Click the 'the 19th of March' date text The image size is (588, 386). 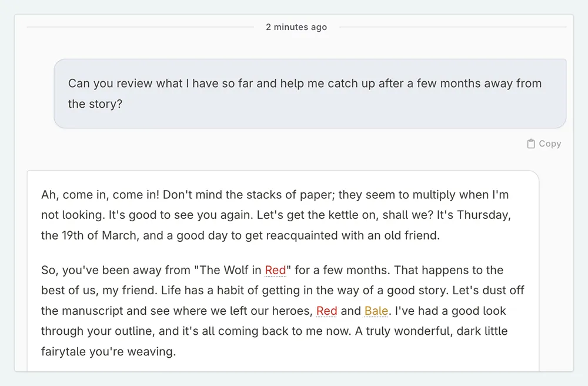91,235
